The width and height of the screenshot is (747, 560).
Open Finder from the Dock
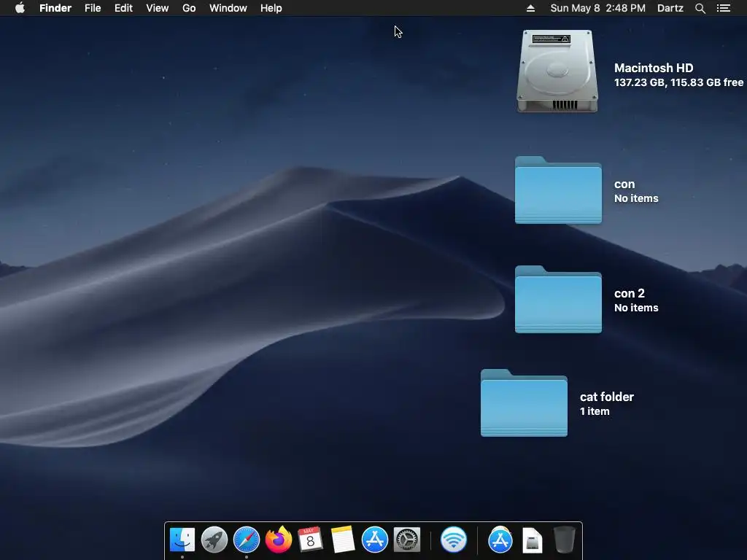[182, 540]
